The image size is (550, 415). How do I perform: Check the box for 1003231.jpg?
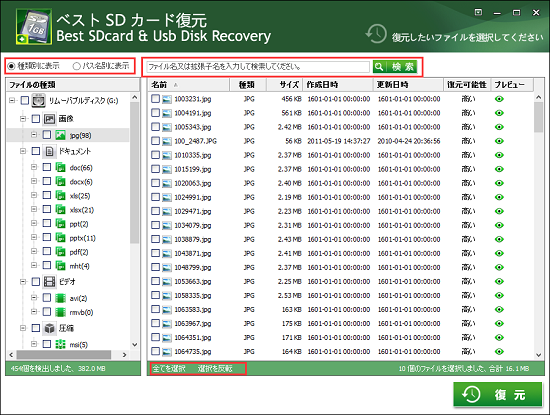pyautogui.click(x=155, y=99)
